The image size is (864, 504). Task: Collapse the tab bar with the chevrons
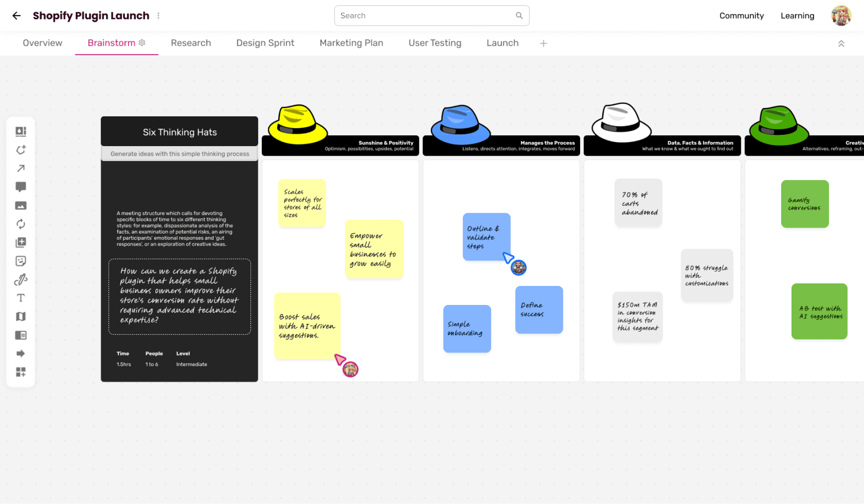click(x=841, y=43)
